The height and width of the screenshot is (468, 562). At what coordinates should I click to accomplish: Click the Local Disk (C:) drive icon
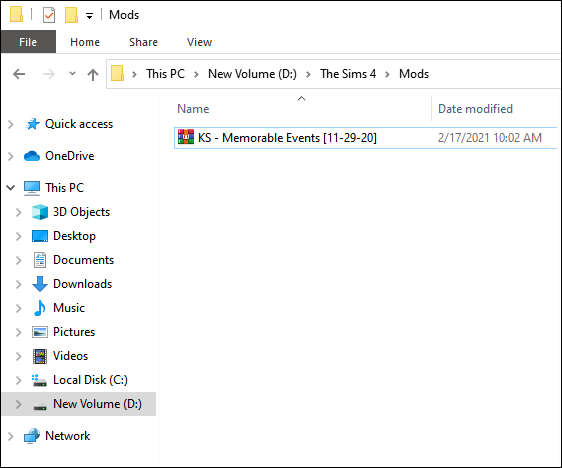point(40,380)
